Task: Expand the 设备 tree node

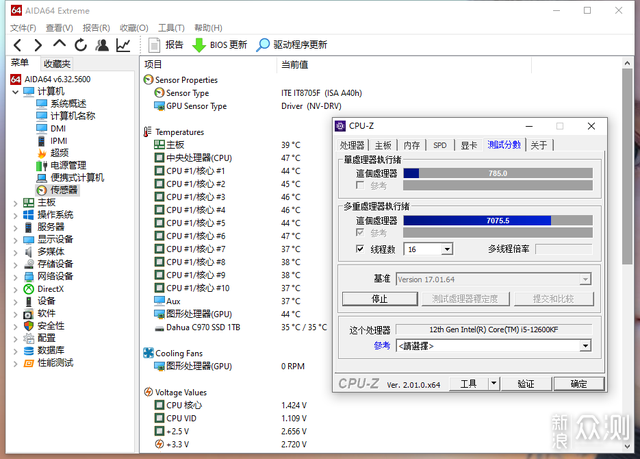Action: 16,302
